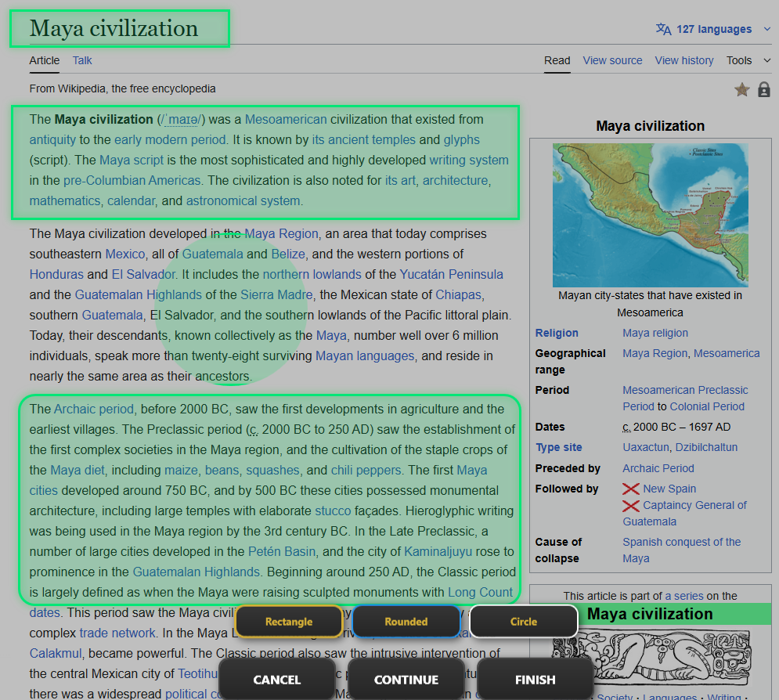This screenshot has width=779, height=700.
Task: Open the 127 languages dropdown
Action: [x=713, y=29]
